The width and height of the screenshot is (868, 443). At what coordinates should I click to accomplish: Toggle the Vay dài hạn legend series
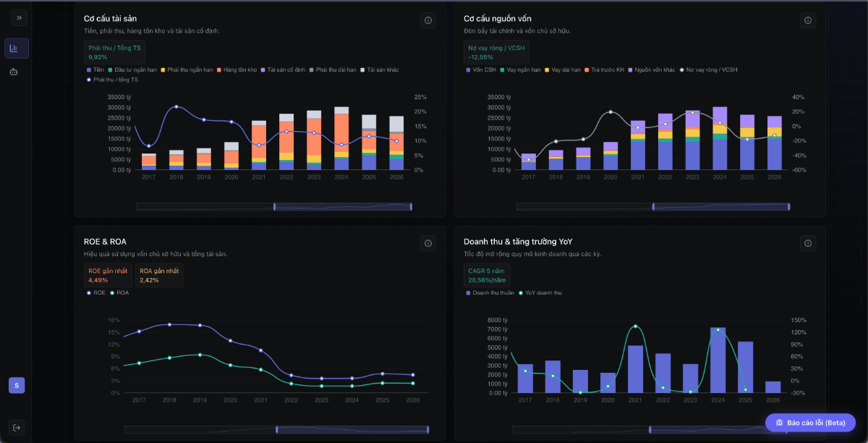pos(563,69)
